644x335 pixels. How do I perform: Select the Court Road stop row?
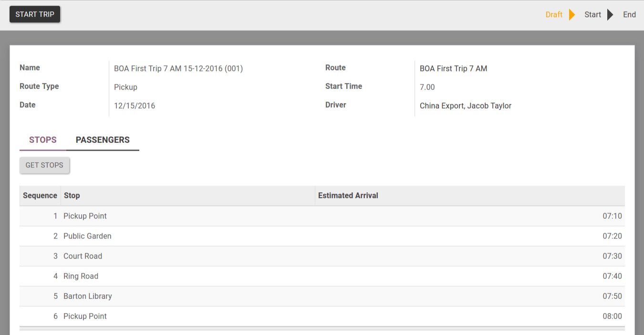pyautogui.click(x=322, y=256)
